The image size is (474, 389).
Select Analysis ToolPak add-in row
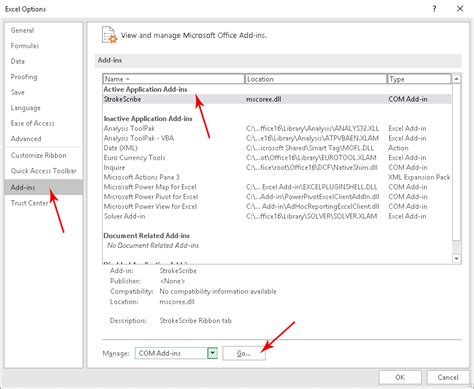[x=277, y=128]
